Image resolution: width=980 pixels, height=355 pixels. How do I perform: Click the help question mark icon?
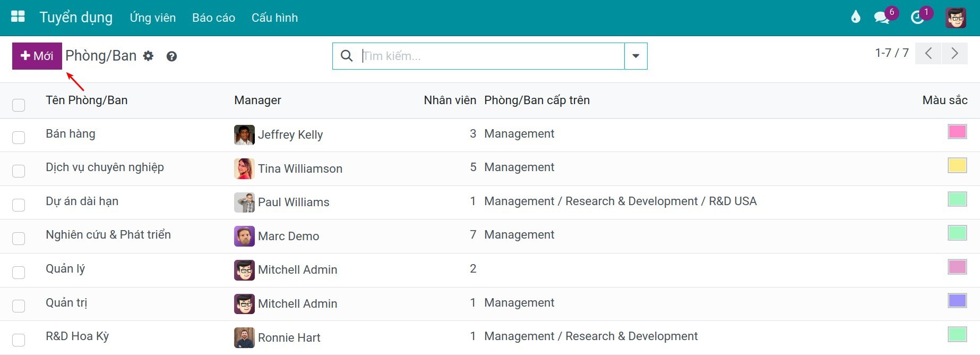pyautogui.click(x=171, y=56)
